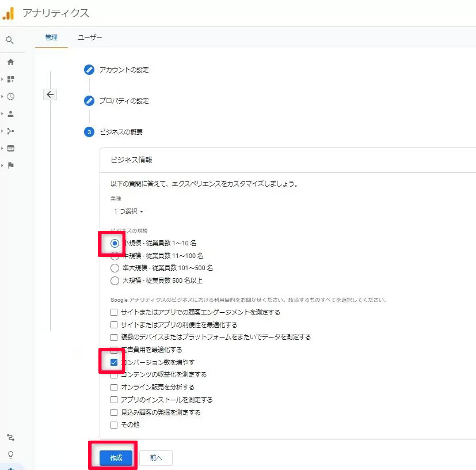Edit プロパティの設定 step pencil icon

(89, 101)
